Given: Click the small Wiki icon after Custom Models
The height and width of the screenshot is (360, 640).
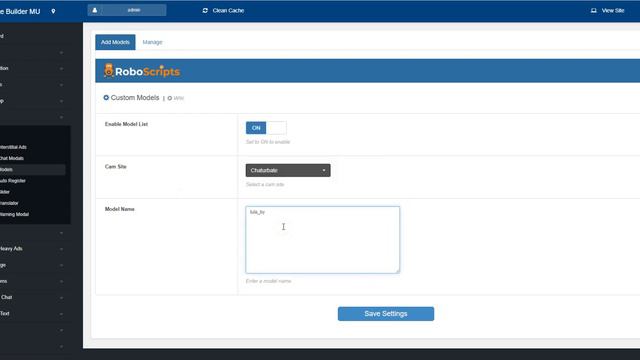Looking at the screenshot, I should tap(170, 98).
